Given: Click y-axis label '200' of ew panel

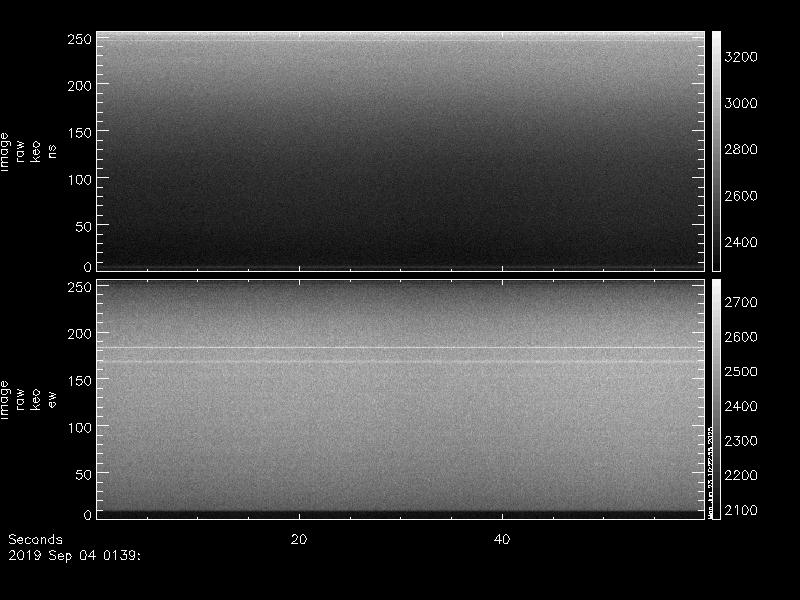Looking at the screenshot, I should pos(80,334).
